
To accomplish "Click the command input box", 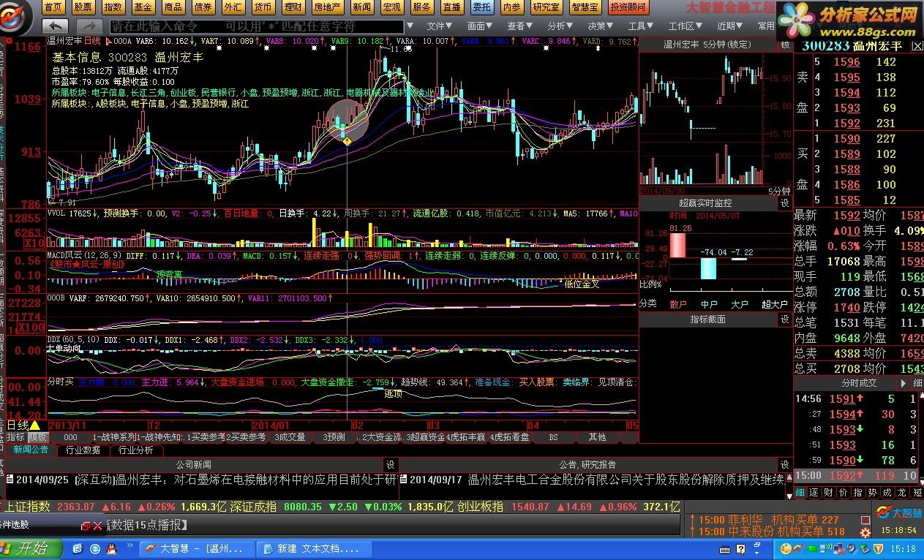I will point(255,26).
